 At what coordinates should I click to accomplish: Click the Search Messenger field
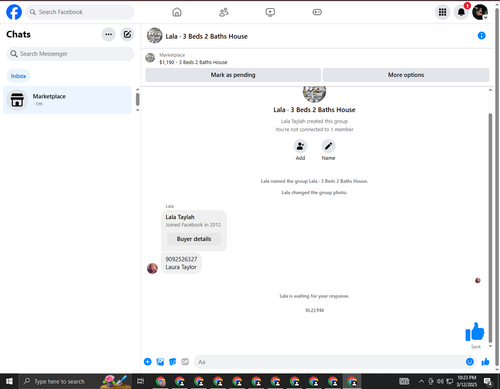pos(70,54)
